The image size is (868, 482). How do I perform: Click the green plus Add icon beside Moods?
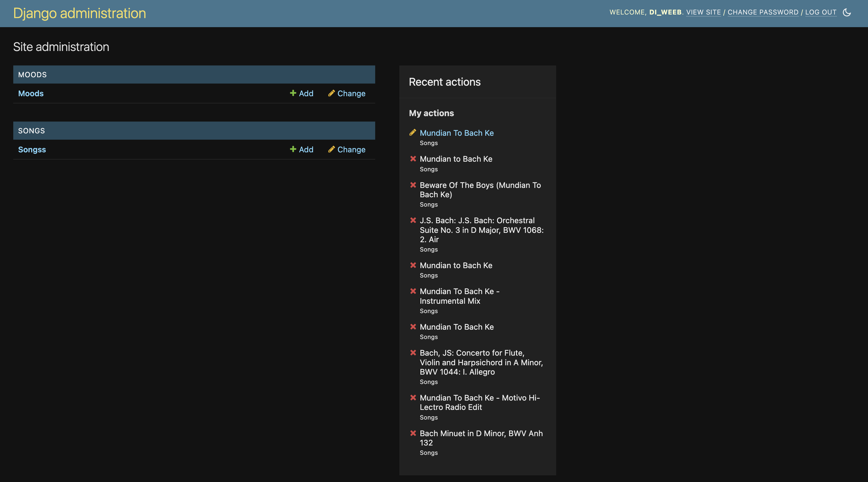click(293, 94)
